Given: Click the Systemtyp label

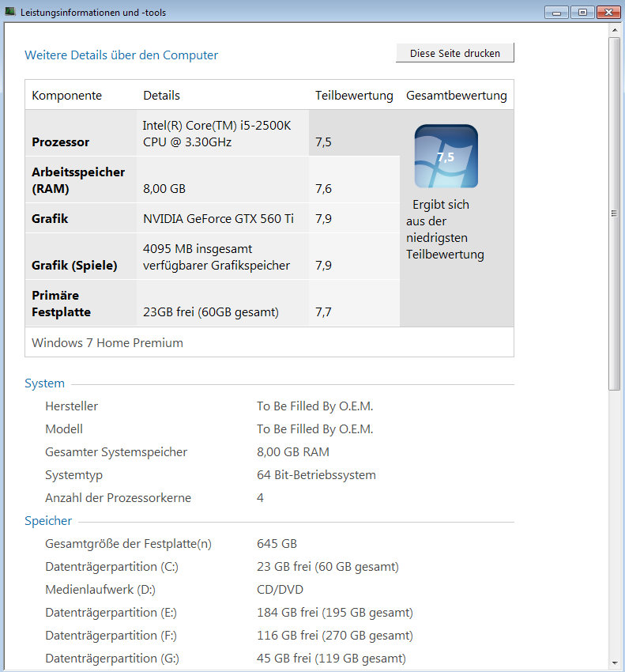Looking at the screenshot, I should click(x=73, y=475).
